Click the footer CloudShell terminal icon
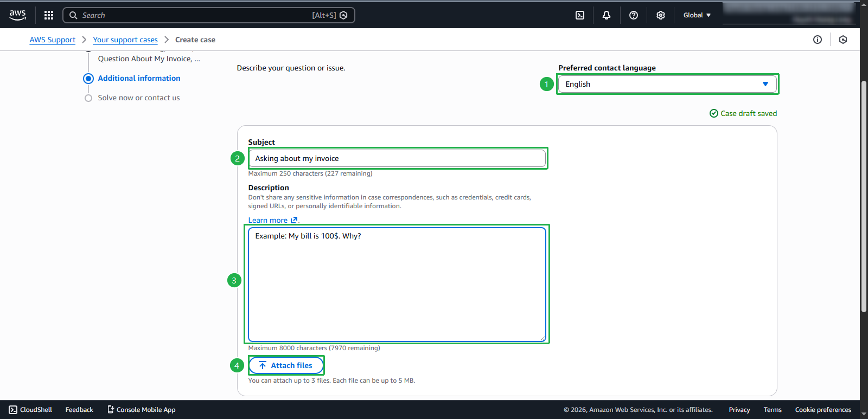 [x=13, y=410]
